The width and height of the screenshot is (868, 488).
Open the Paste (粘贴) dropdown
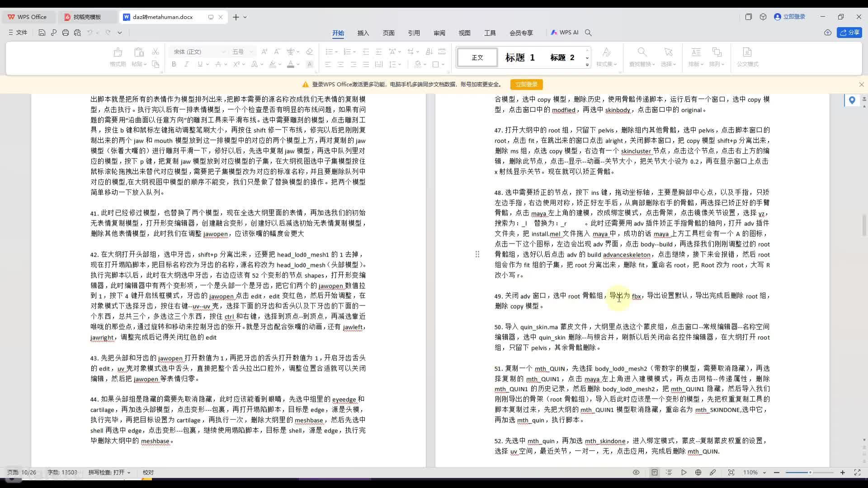(139, 64)
